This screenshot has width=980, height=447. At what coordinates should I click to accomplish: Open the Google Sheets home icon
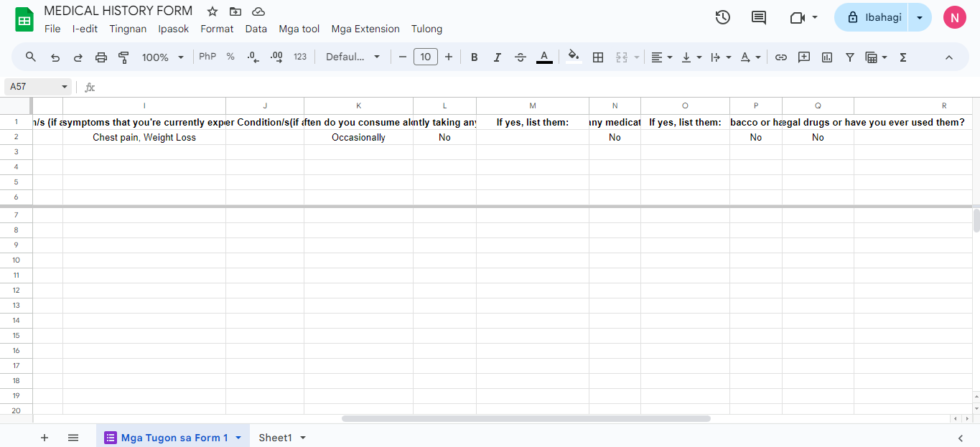tap(24, 19)
